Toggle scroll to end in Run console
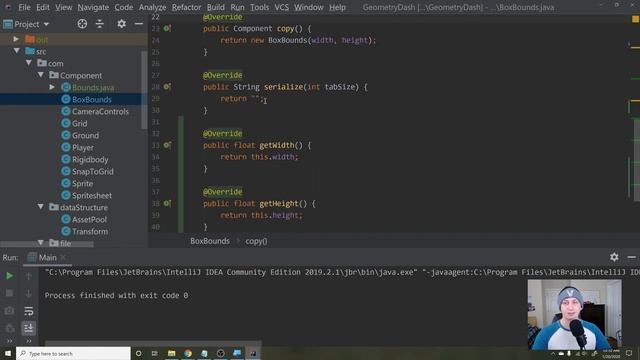This screenshot has width=640, height=360. [29, 328]
